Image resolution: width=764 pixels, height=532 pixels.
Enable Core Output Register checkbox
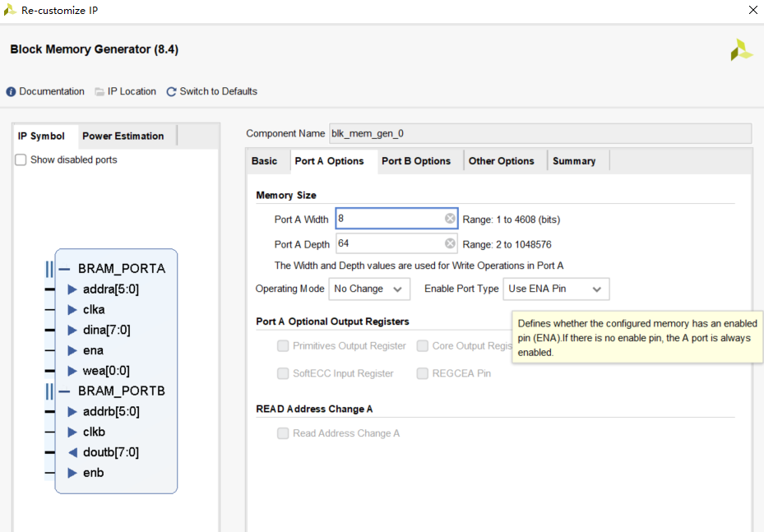(x=423, y=346)
